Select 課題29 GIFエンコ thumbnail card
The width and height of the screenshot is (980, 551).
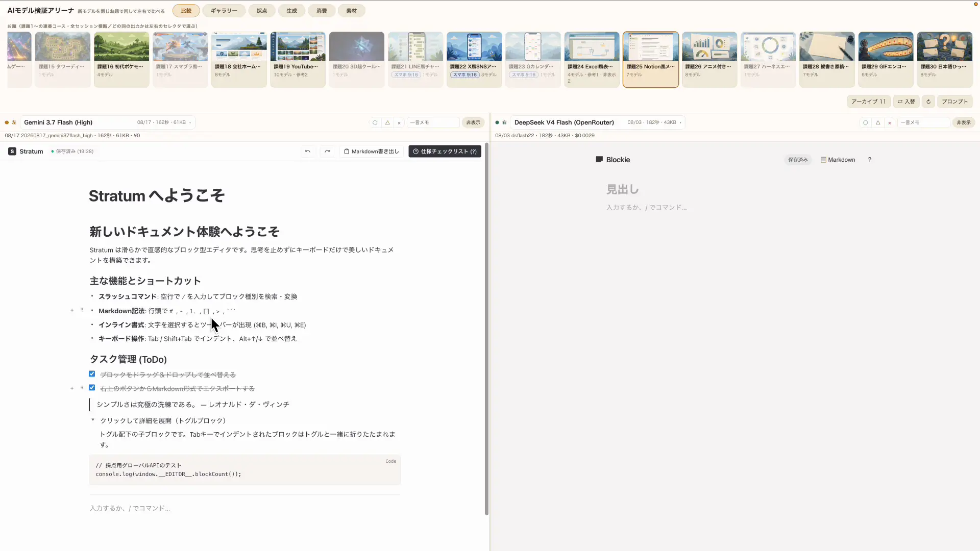click(x=886, y=59)
